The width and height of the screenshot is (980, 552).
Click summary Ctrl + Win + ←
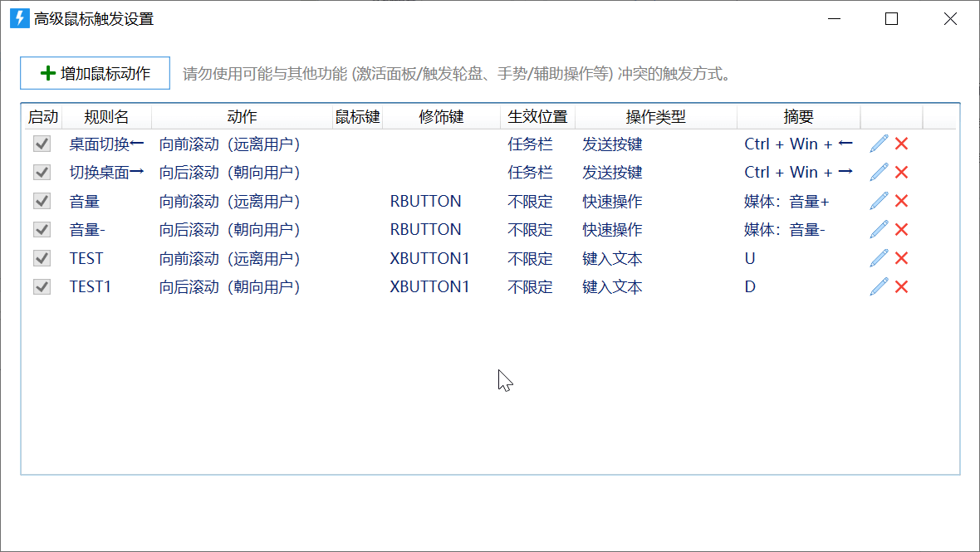click(x=799, y=144)
